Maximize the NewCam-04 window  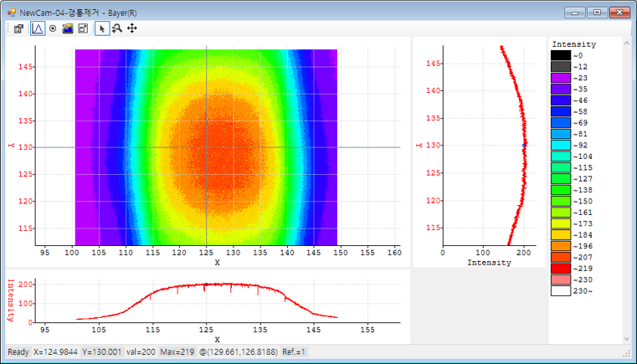click(x=597, y=13)
